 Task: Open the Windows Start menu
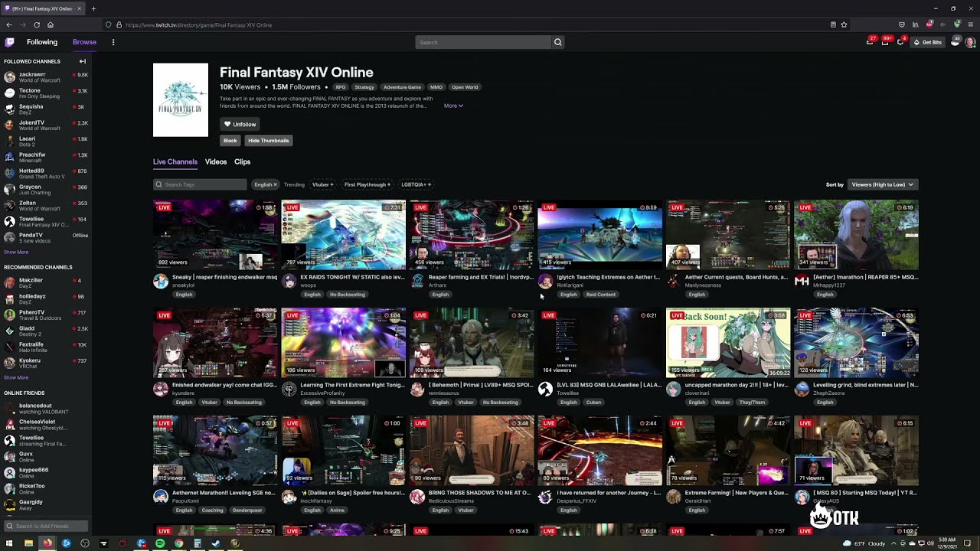coord(9,543)
